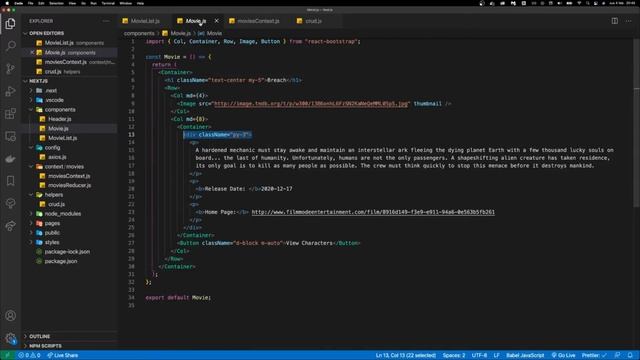
Task: Open filmmodeentertainment home page URL link
Action: click(373, 212)
